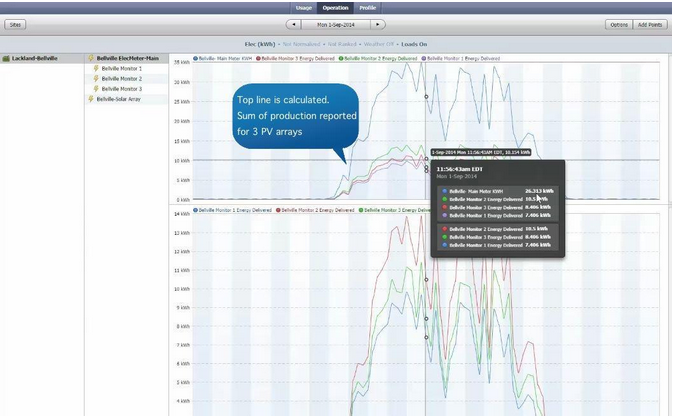The height and width of the screenshot is (417, 673).
Task: Click Monitor 2 Energy Delivered label in top legend
Action: [x=381, y=58]
